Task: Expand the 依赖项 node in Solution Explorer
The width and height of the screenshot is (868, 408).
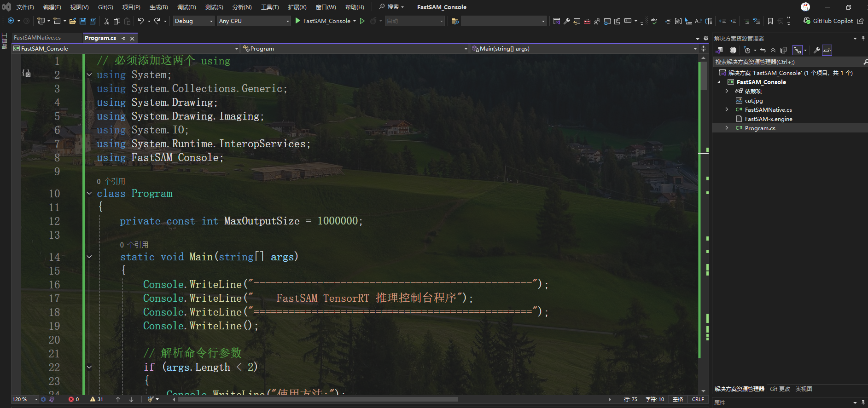Action: (727, 91)
